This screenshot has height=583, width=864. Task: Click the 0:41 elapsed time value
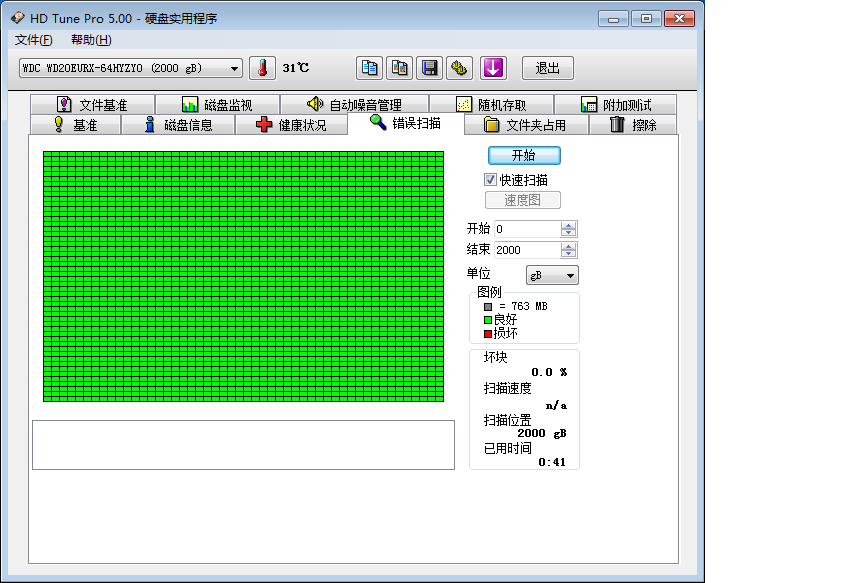(552, 462)
